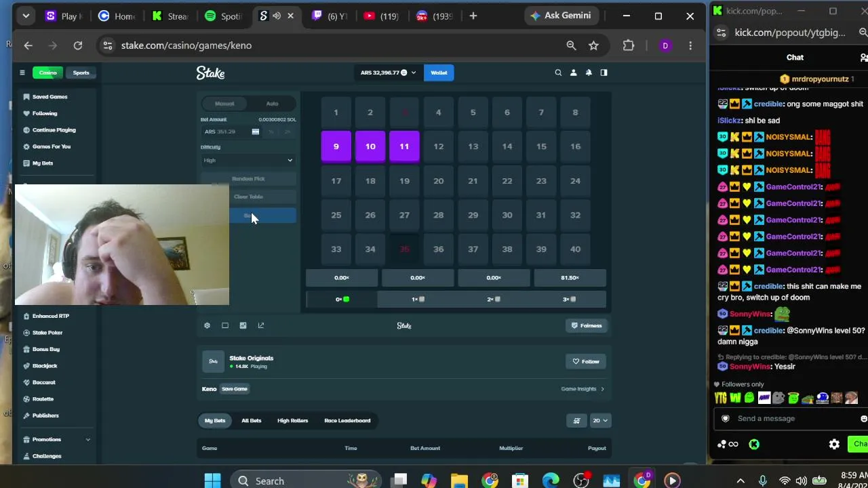Switch to Casino section
The height and width of the screenshot is (488, 868).
(x=47, y=73)
